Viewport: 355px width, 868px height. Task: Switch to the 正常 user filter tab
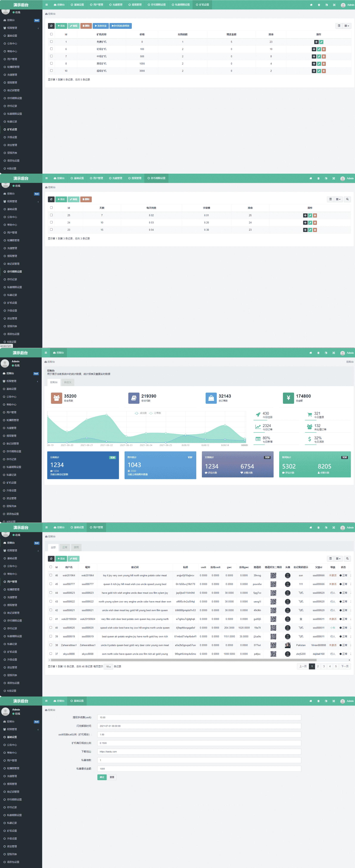pyautogui.click(x=65, y=547)
